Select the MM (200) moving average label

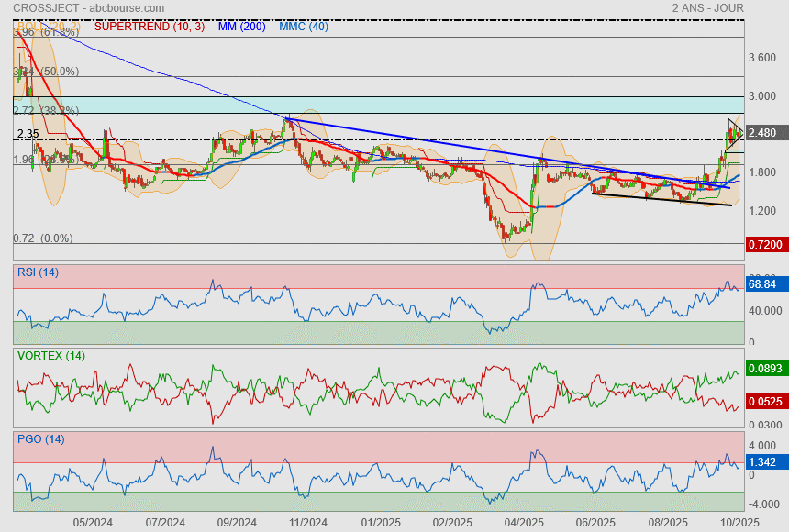[x=241, y=27]
